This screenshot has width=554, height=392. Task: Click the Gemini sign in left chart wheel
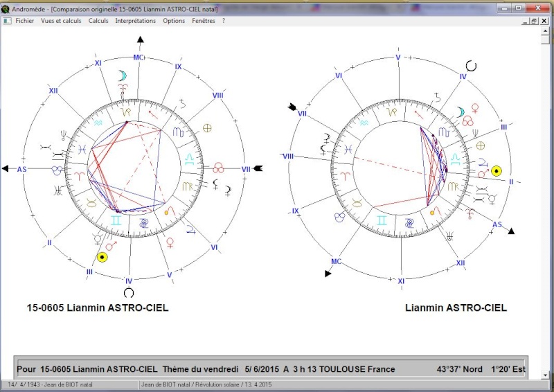[x=116, y=220]
